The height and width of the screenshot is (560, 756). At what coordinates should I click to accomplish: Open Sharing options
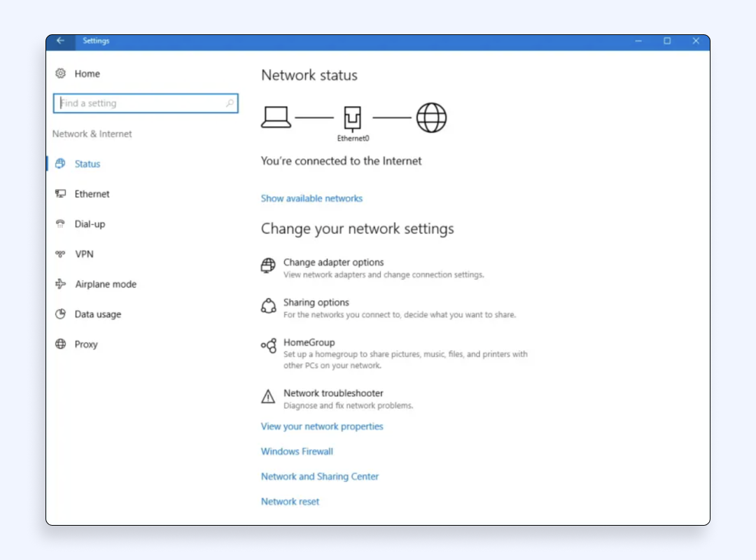pyautogui.click(x=316, y=302)
